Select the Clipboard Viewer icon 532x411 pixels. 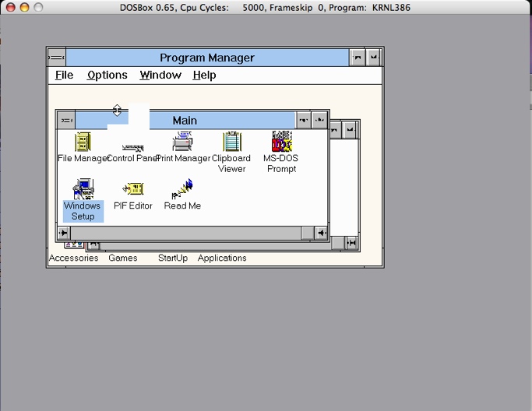[x=232, y=142]
